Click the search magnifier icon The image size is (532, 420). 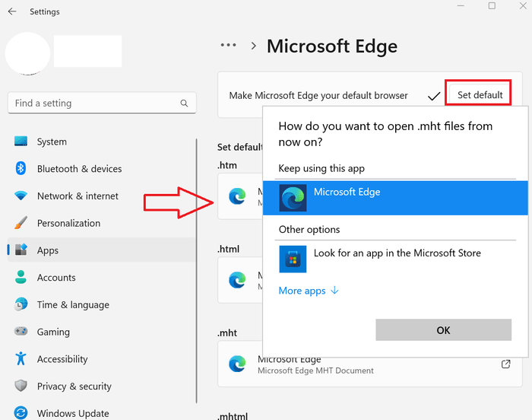(x=184, y=103)
